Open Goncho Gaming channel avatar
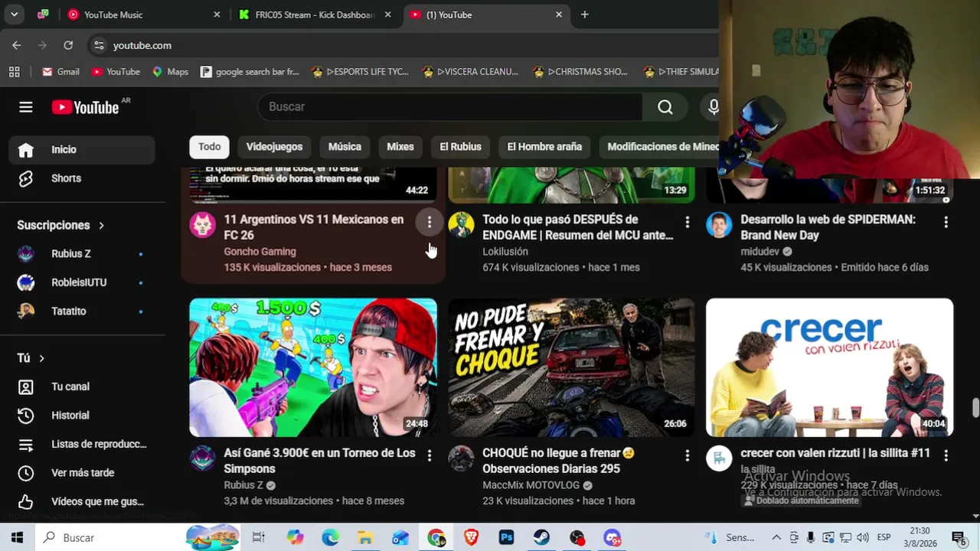 [203, 225]
